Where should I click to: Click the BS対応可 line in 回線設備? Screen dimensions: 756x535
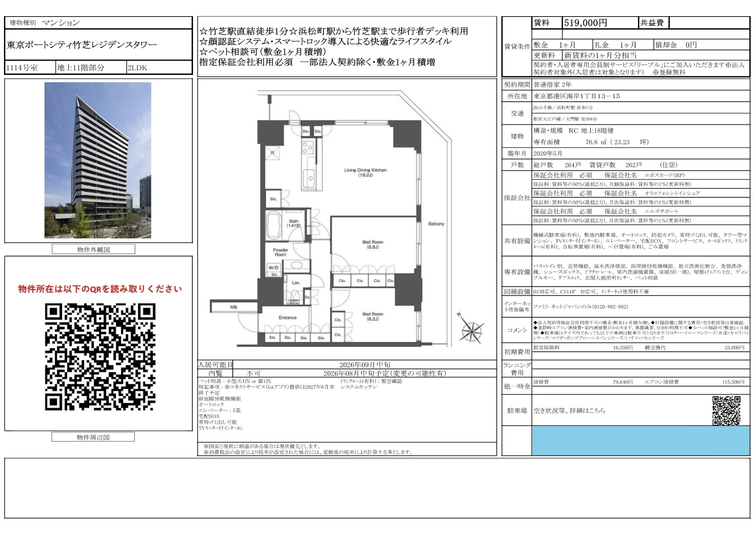591,291
